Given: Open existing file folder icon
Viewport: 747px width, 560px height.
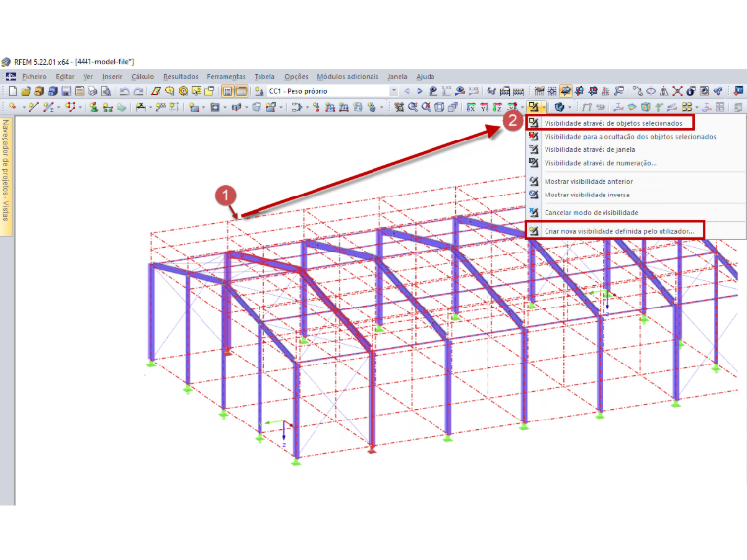Looking at the screenshot, I should [27, 91].
